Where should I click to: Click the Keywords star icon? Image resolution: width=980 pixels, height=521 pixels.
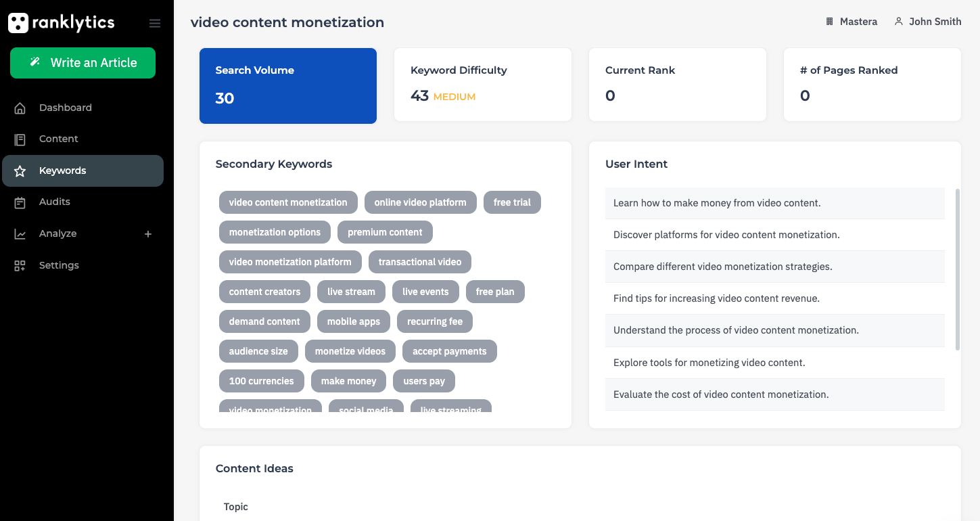tap(20, 171)
